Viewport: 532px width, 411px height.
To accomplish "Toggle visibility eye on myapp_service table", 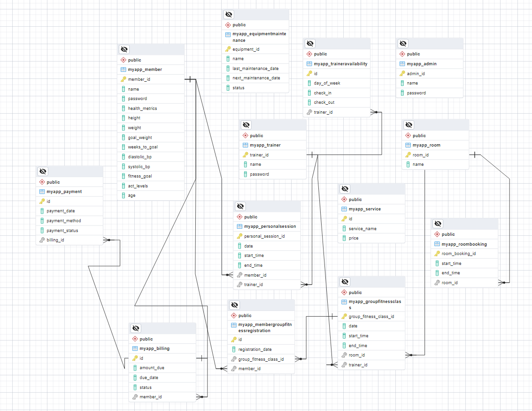I will [x=345, y=189].
